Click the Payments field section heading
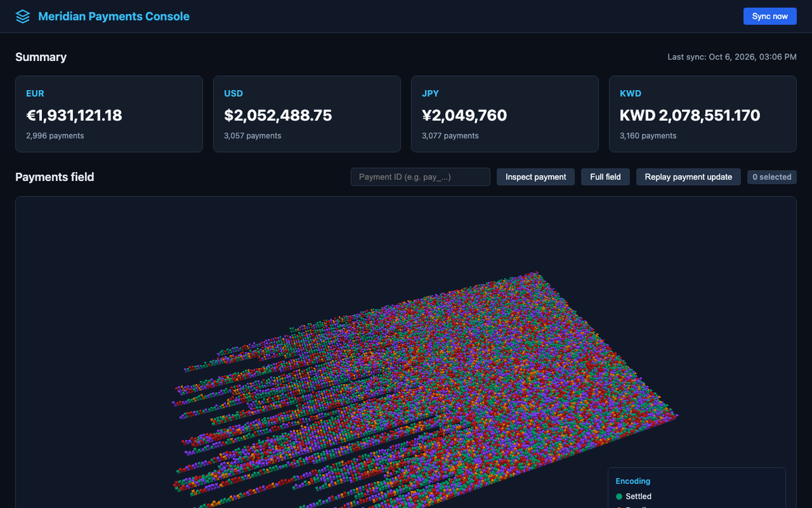The image size is (812, 508). click(55, 177)
